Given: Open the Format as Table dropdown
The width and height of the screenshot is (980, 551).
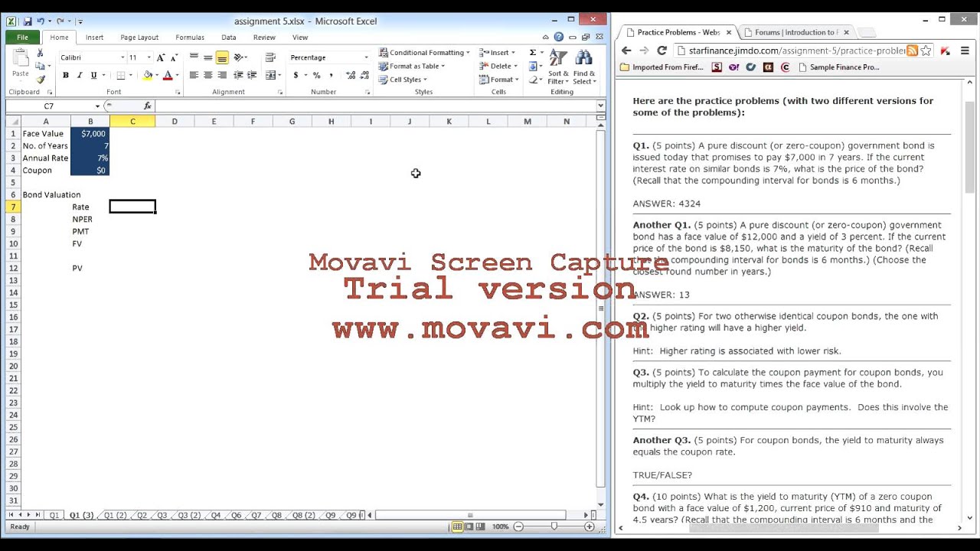Looking at the screenshot, I should point(412,66).
